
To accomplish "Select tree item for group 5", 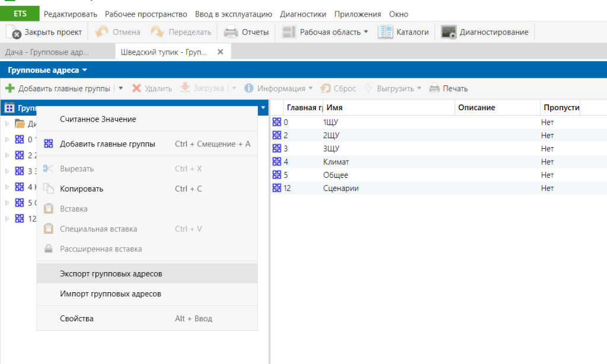I will click(x=25, y=203).
